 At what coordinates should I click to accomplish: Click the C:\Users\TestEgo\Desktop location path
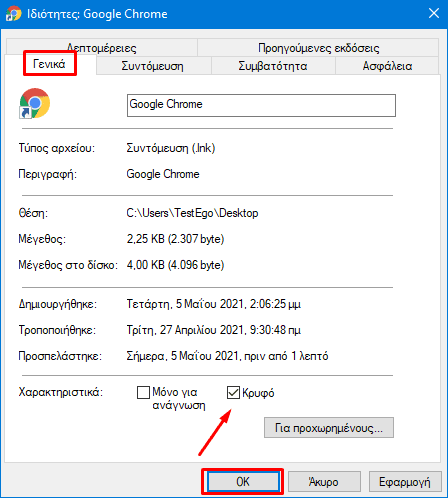click(x=192, y=213)
